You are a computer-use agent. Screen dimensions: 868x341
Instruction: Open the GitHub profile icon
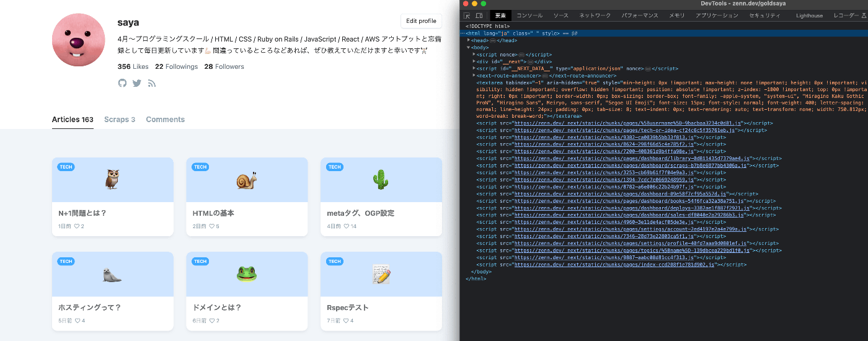pos(122,83)
